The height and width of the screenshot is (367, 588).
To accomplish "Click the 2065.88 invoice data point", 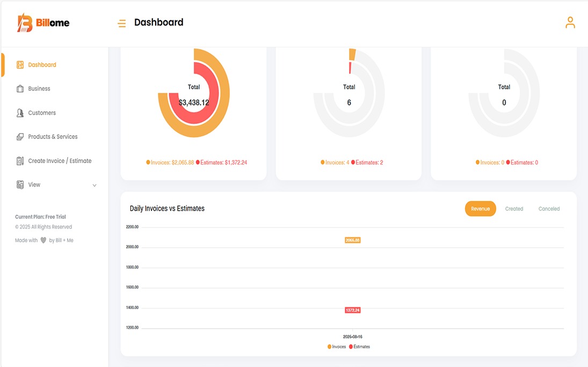I will [x=352, y=240].
